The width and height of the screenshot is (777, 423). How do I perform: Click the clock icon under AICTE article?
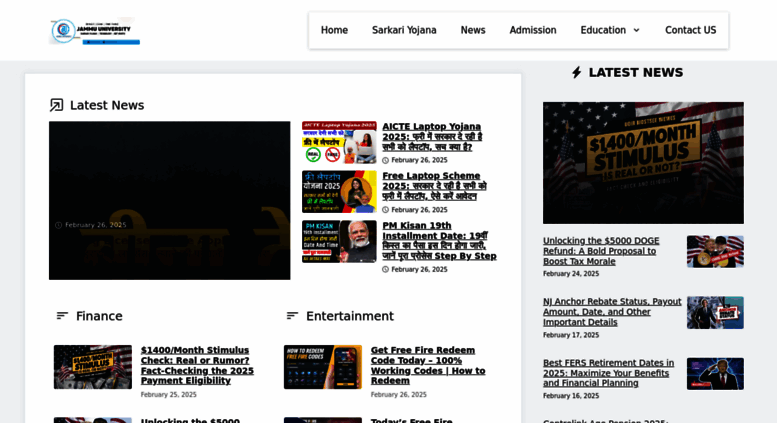(386, 160)
